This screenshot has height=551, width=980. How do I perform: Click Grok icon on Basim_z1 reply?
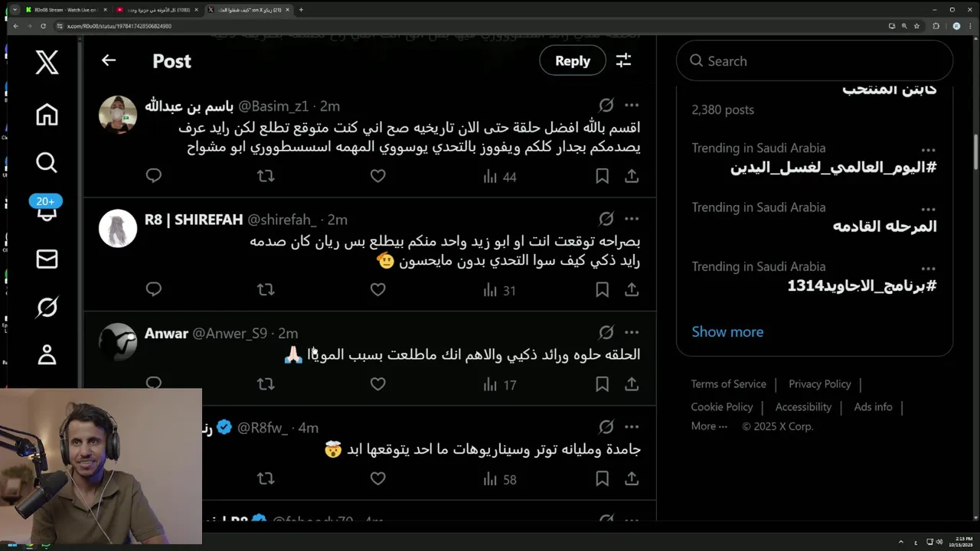606,105
